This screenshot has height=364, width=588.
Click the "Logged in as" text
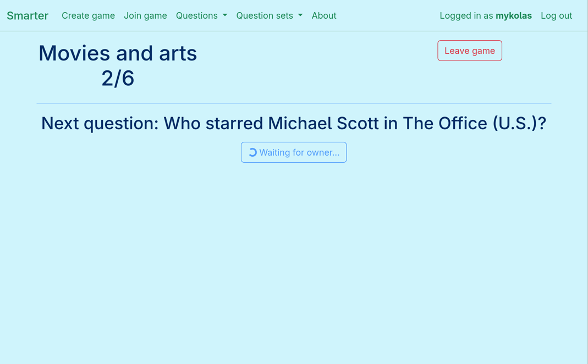[x=466, y=15]
